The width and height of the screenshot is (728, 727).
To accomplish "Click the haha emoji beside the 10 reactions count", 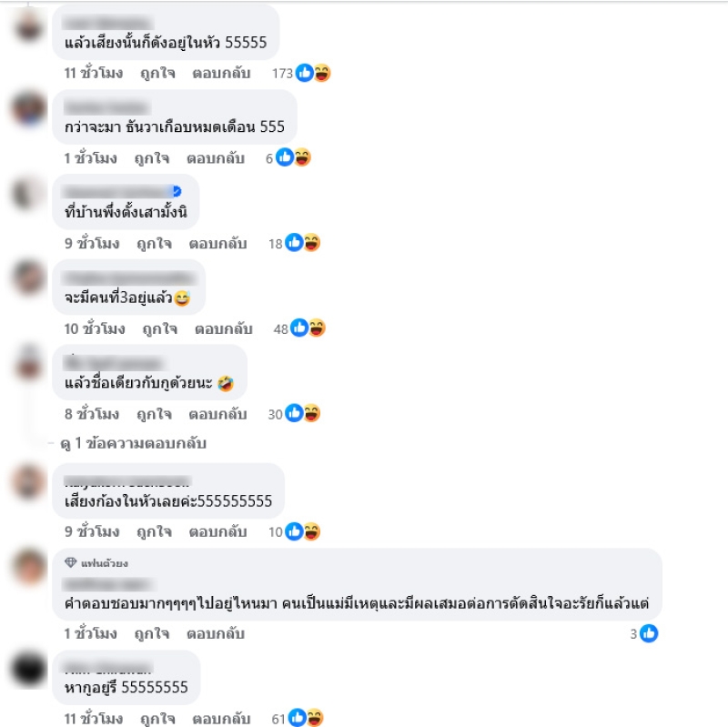I will click(311, 531).
